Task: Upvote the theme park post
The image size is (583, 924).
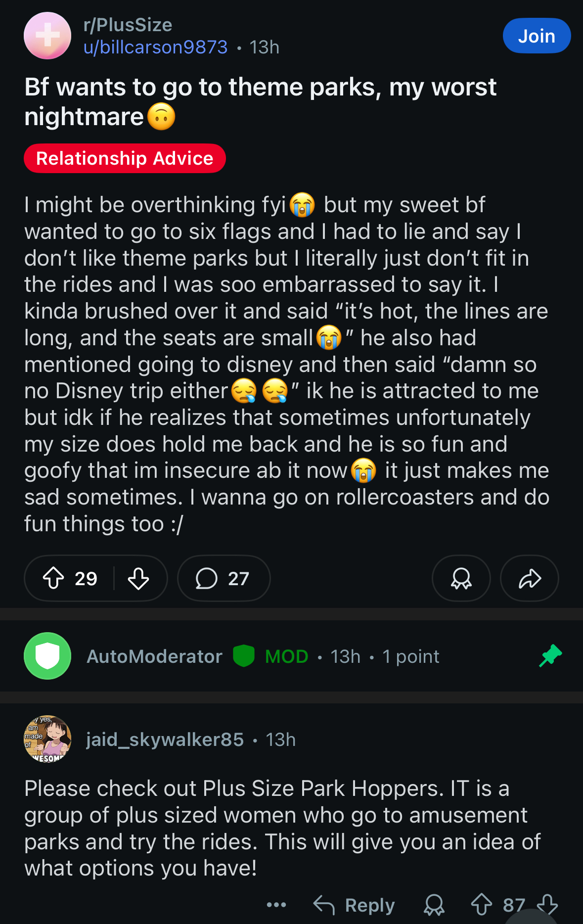Action: click(53, 578)
